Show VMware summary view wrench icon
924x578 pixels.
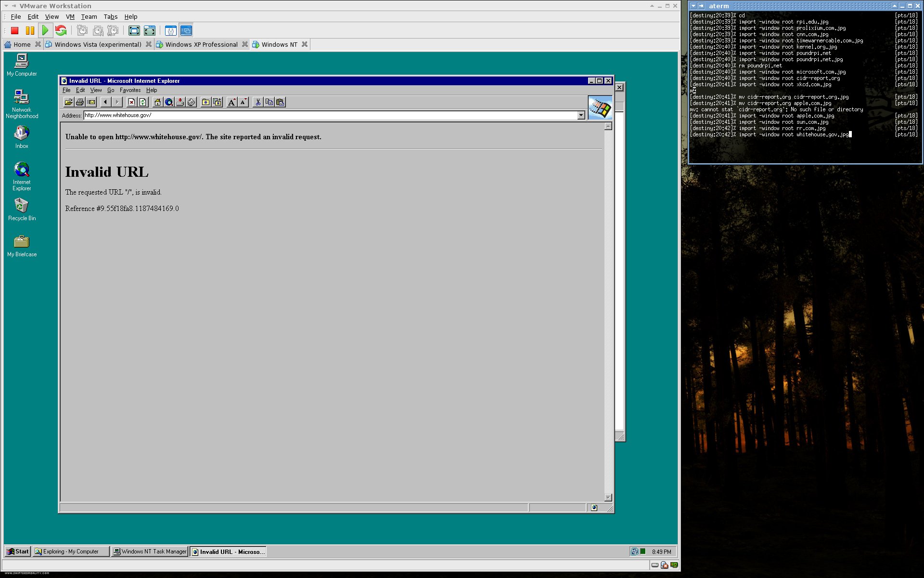[171, 31]
